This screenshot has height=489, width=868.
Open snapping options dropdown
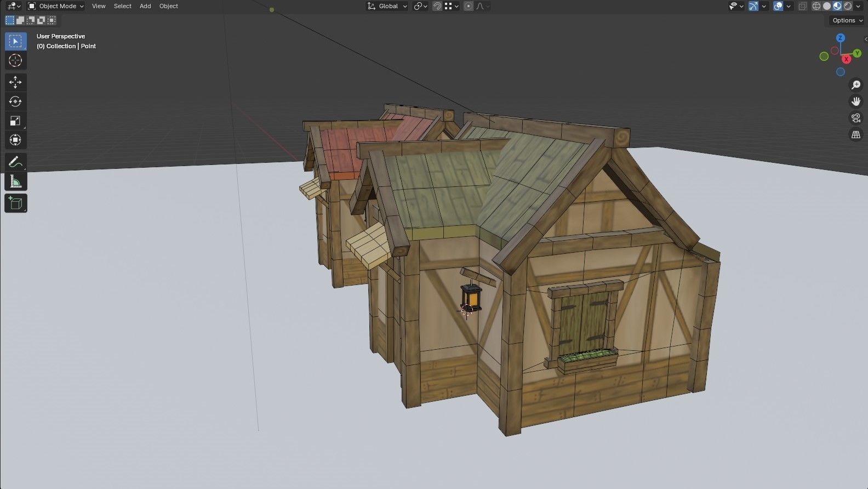(452, 6)
